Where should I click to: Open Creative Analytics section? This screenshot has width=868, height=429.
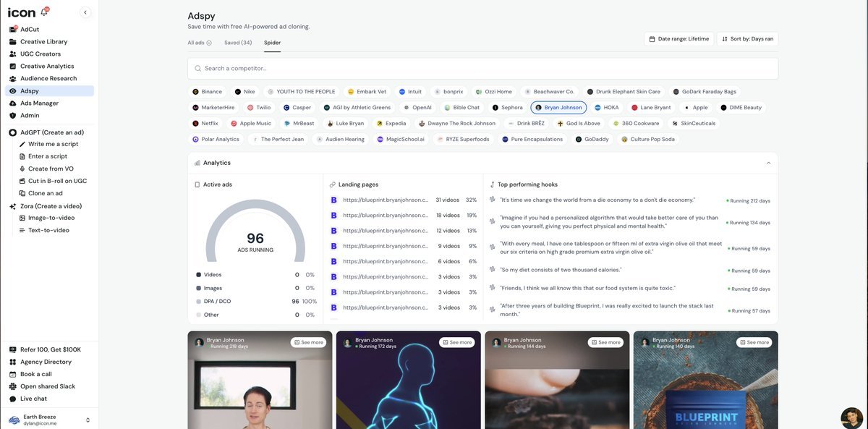point(47,67)
